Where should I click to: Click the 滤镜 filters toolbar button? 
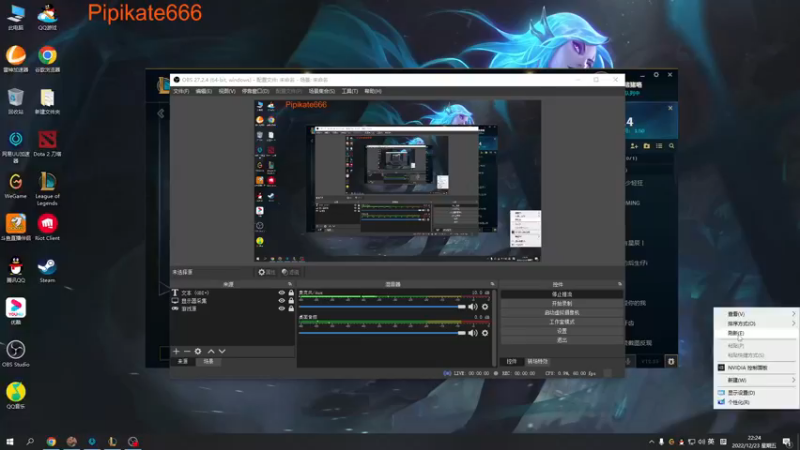(290, 272)
